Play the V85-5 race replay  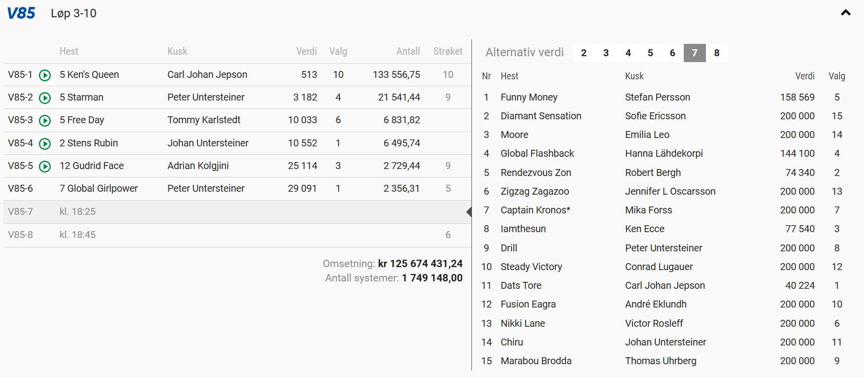coord(45,166)
